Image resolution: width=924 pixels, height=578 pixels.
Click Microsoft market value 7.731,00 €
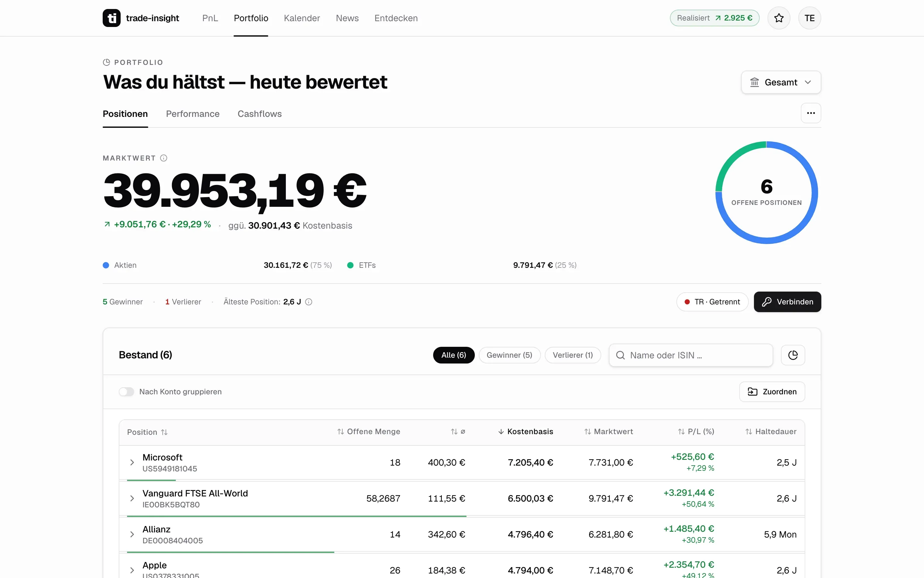click(x=611, y=462)
